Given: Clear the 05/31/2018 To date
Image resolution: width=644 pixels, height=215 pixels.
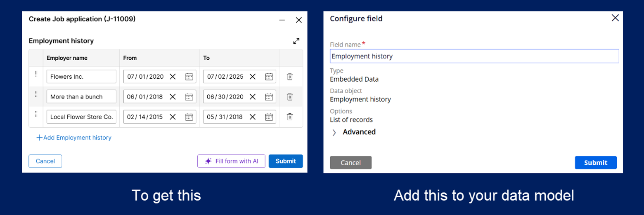Looking at the screenshot, I should coord(253,117).
